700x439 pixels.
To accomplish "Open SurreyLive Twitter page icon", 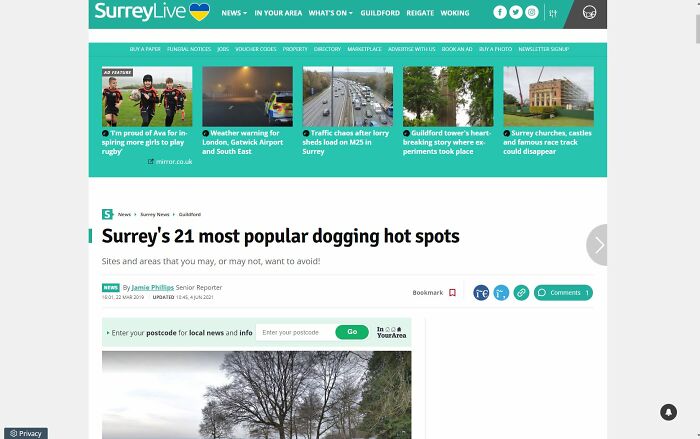I will (x=516, y=13).
